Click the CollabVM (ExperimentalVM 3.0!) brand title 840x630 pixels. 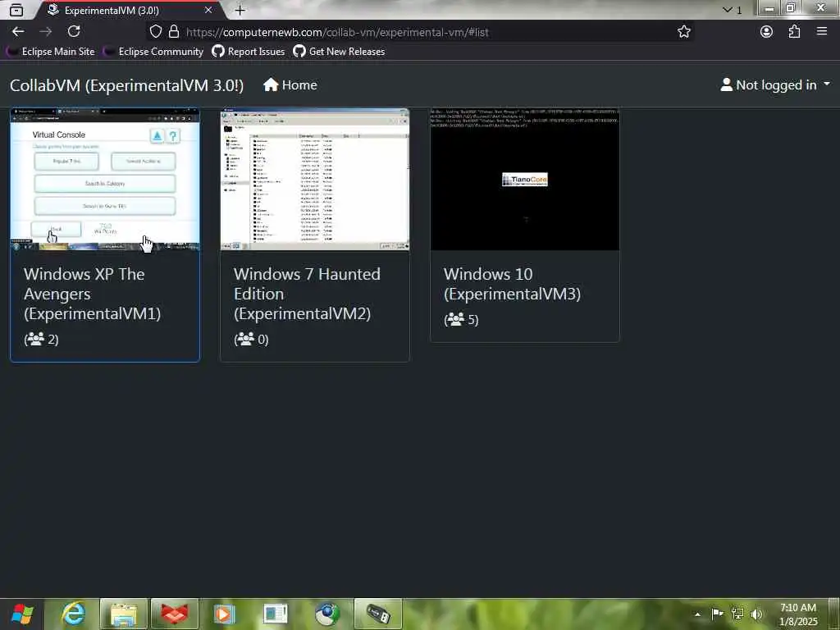click(127, 85)
